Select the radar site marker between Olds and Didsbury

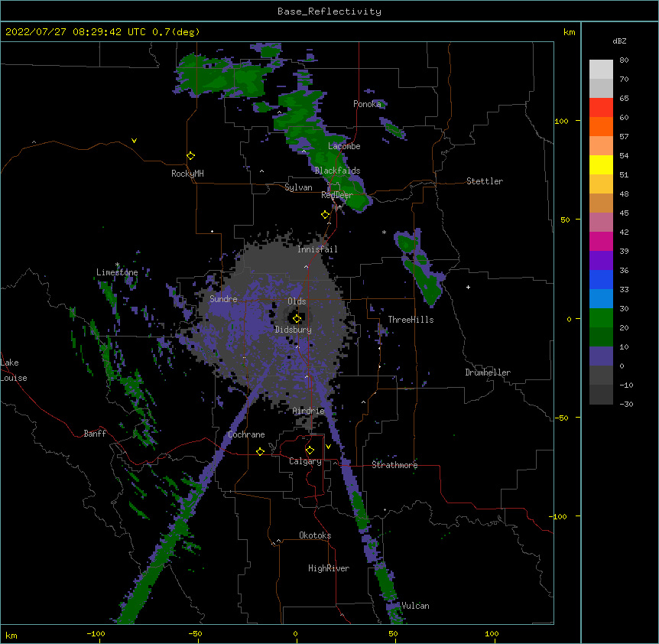(297, 319)
